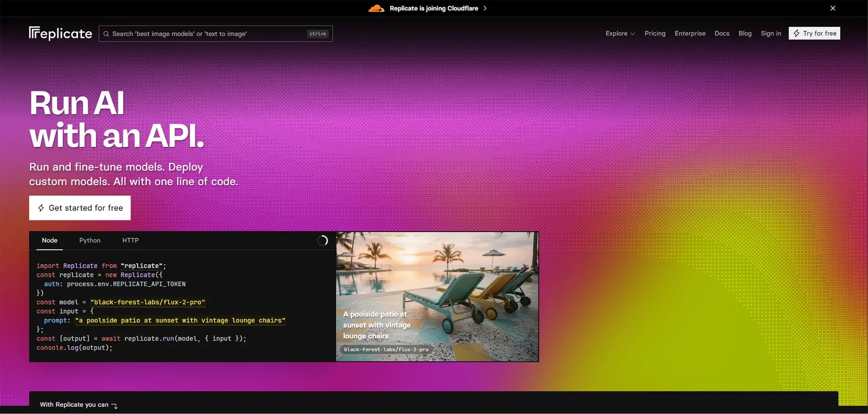Click the highlighted prompt string in code

coord(180,321)
